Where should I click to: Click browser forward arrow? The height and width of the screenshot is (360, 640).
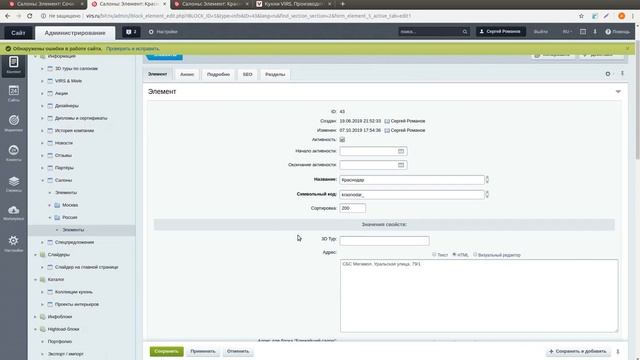pos(18,16)
